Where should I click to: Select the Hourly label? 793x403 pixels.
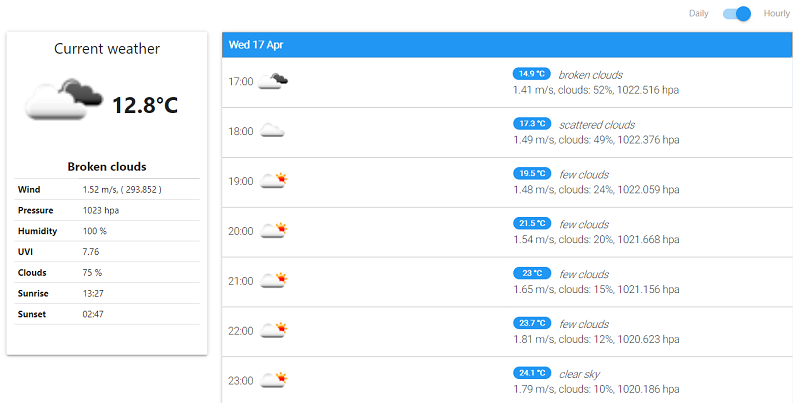pos(776,14)
